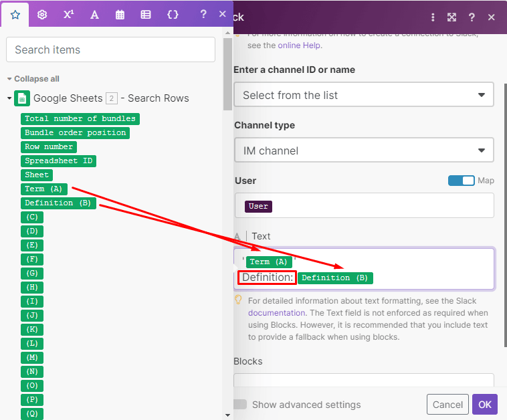Screen dimensions: 507x420
Task: Click the OK button
Action: (x=485, y=405)
